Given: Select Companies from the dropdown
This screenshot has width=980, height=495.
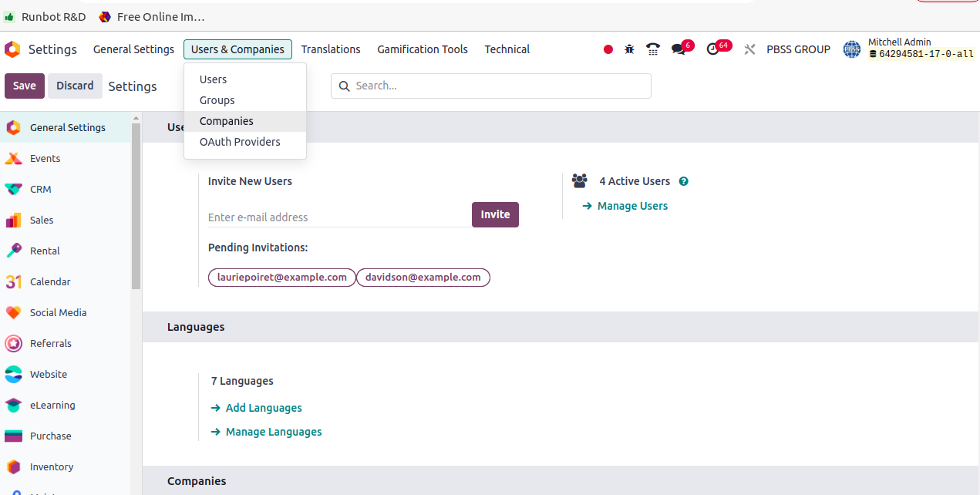Looking at the screenshot, I should click(x=245, y=121).
